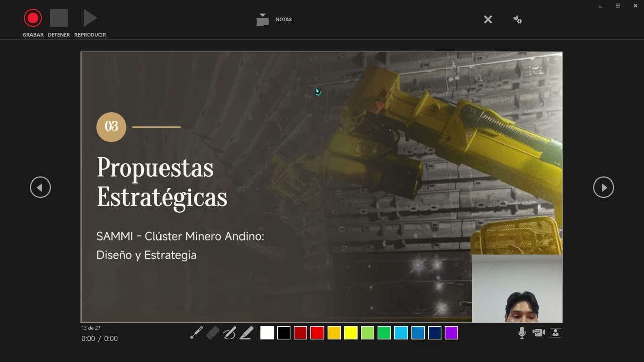Stop recording with the Detener button

(59, 18)
